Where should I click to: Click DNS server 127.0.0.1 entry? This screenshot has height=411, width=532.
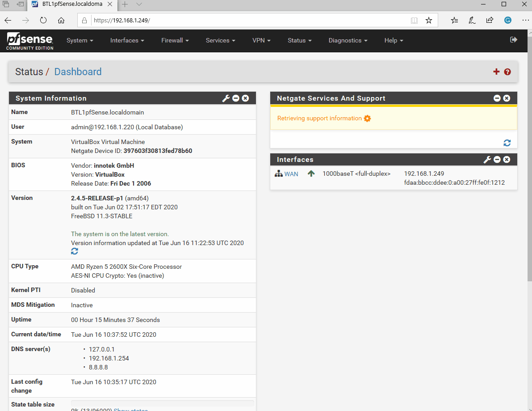(102, 349)
